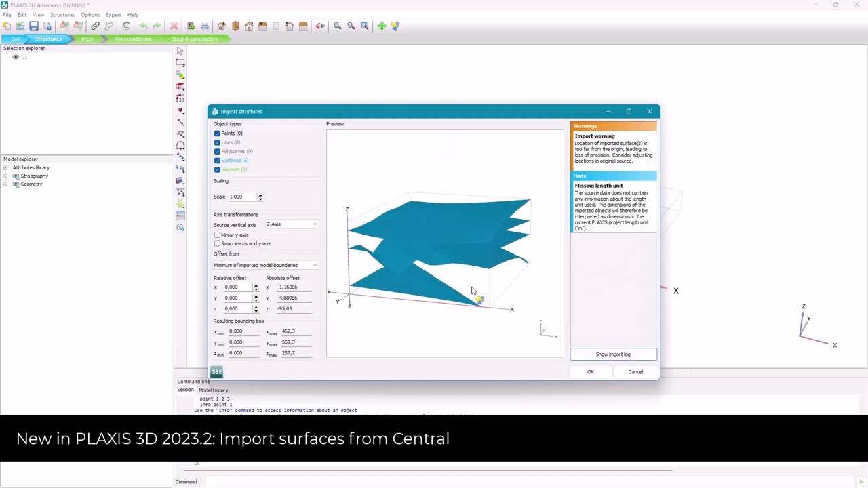The height and width of the screenshot is (488, 868).
Task: Click the New project icon in the toolbar
Action: pos(7,26)
